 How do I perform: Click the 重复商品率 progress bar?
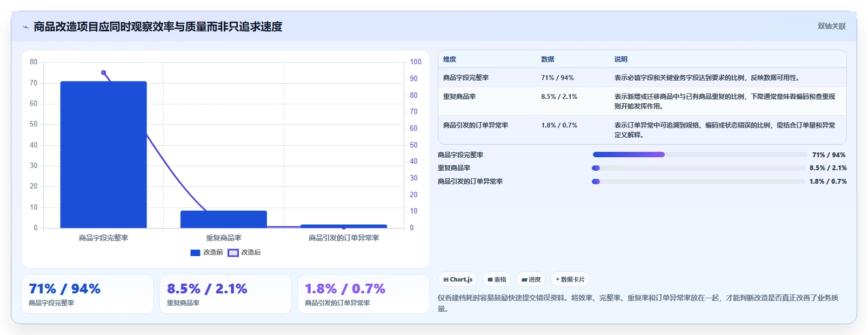point(698,168)
